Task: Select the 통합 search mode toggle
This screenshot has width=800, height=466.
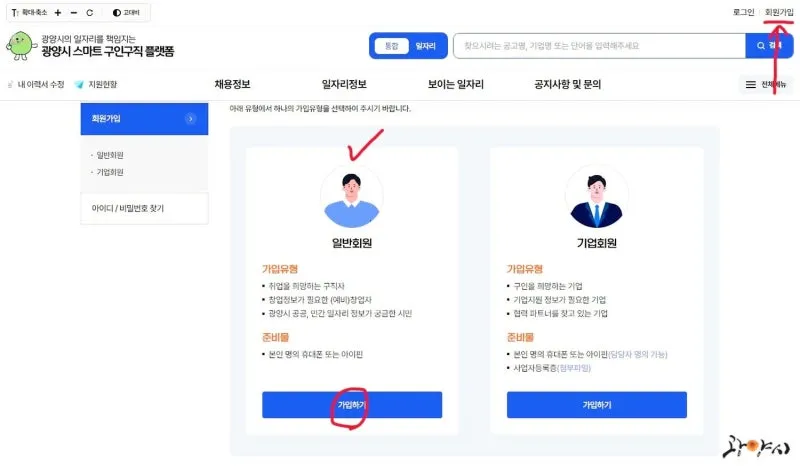Action: [391, 46]
